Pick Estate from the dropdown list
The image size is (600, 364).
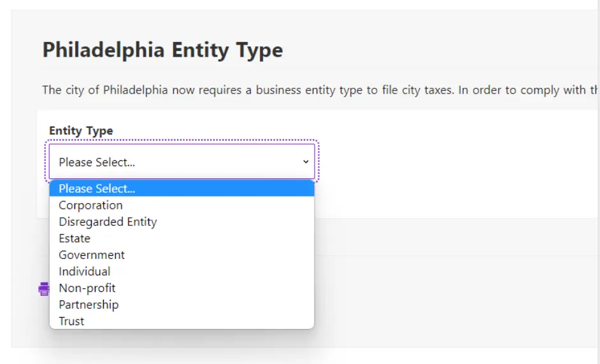pos(75,238)
